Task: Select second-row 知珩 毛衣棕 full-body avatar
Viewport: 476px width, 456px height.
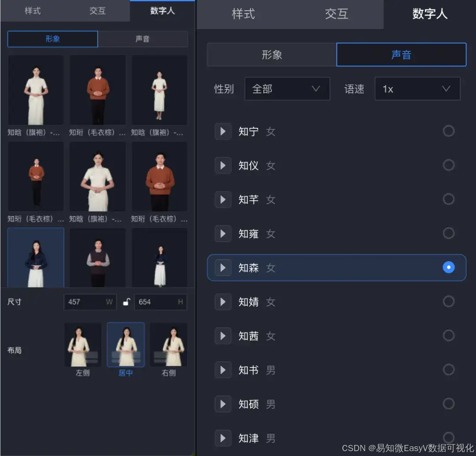Action: click(x=36, y=176)
